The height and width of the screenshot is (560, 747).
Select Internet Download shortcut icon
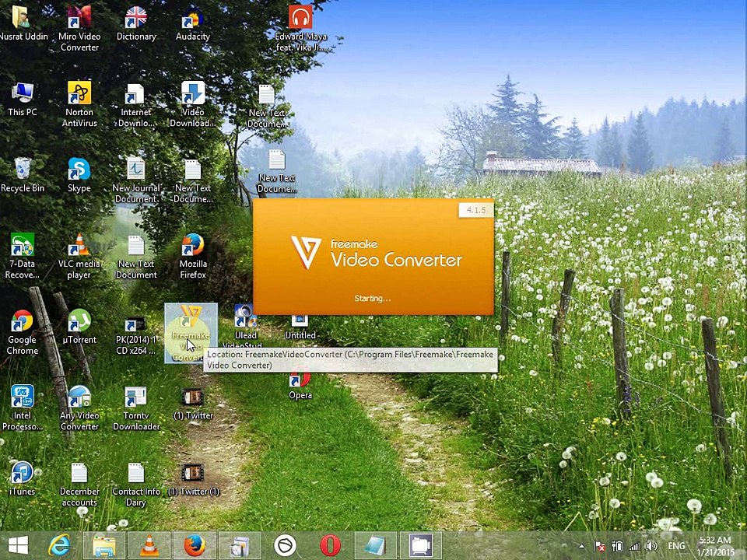pyautogui.click(x=135, y=104)
